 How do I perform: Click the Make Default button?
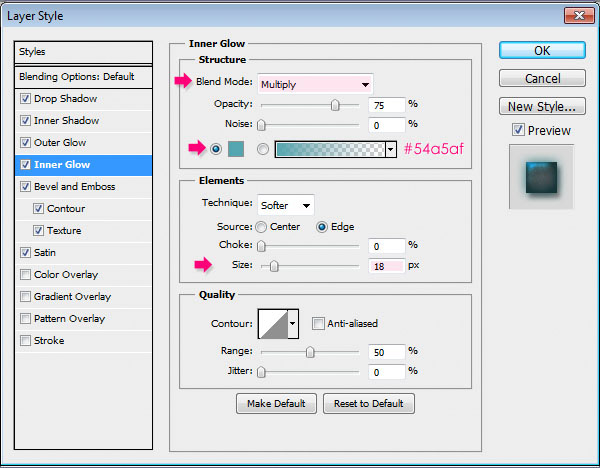(x=276, y=404)
